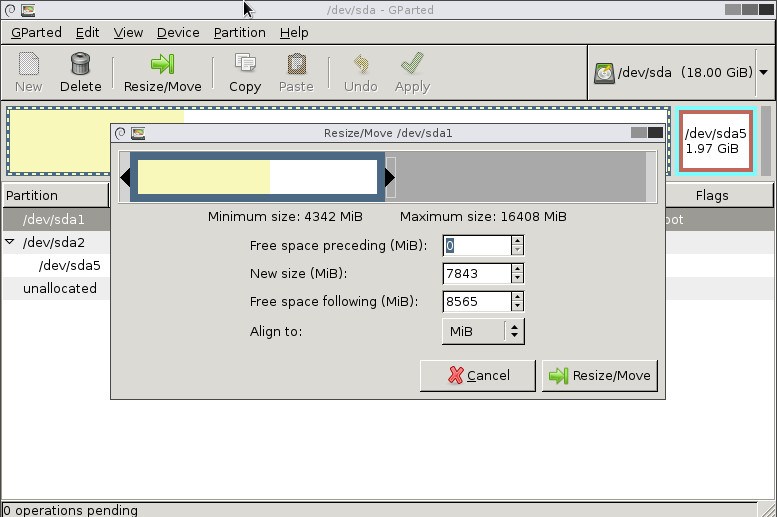
Task: Click the Free space following input field
Action: 477,302
